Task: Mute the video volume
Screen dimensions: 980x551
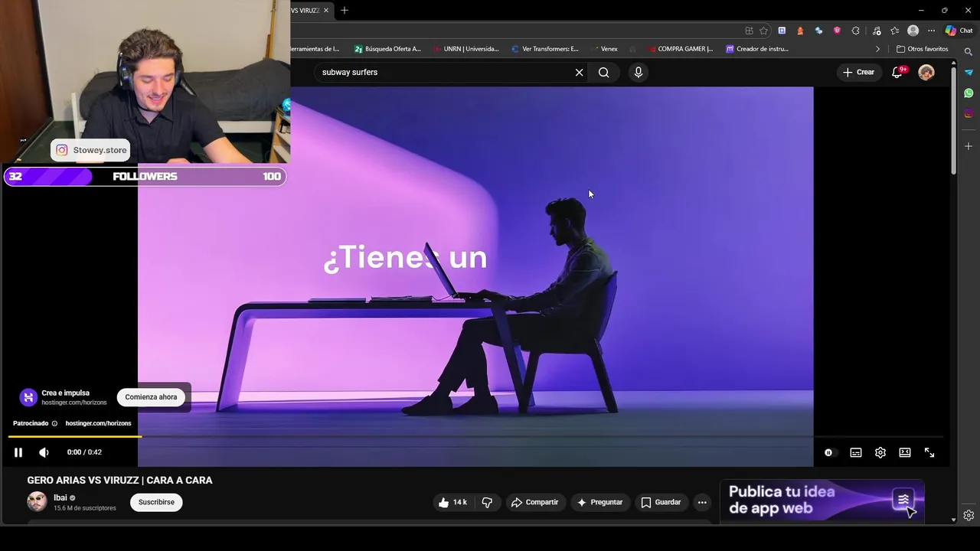Action: point(44,452)
